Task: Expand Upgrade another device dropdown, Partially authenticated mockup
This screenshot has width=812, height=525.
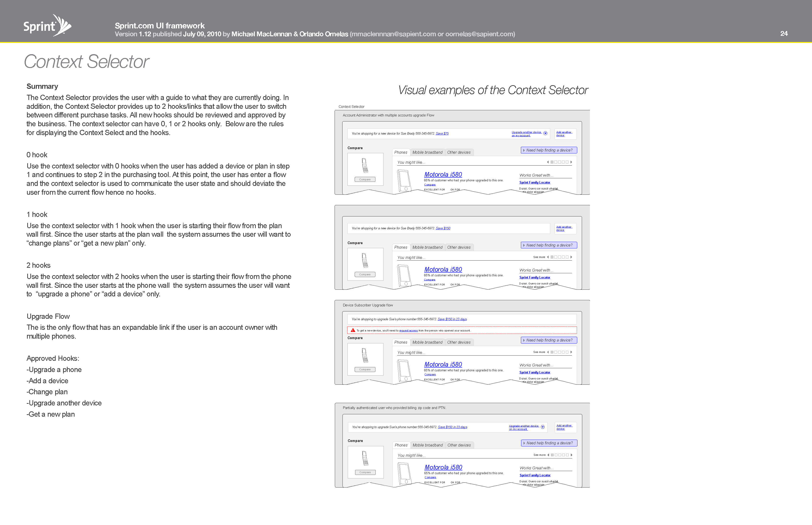Action: tap(542, 427)
